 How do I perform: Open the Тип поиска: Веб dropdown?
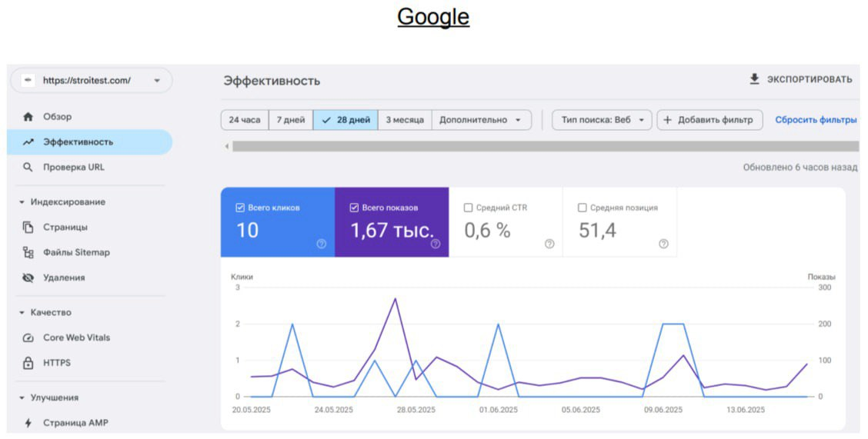602,120
